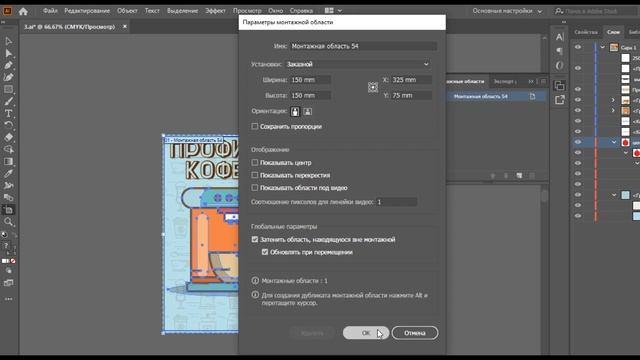Select the Paintbrush tool

coord(9,101)
